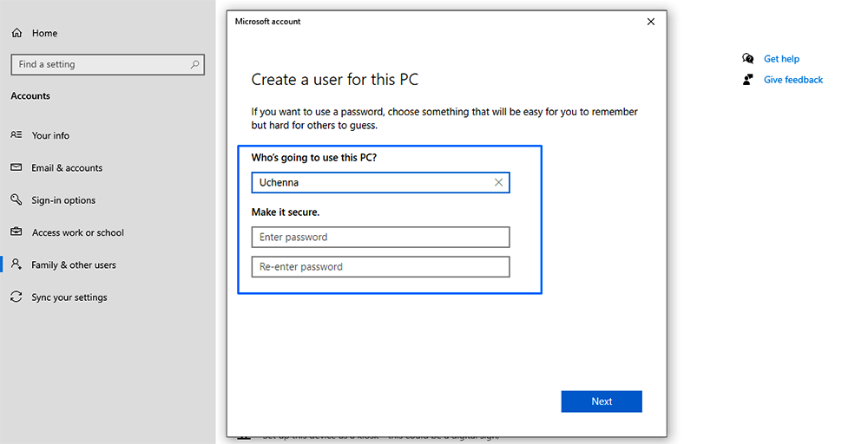Click the Access work or school briefcase icon
Screen dimensions: 868x444
(x=16, y=232)
